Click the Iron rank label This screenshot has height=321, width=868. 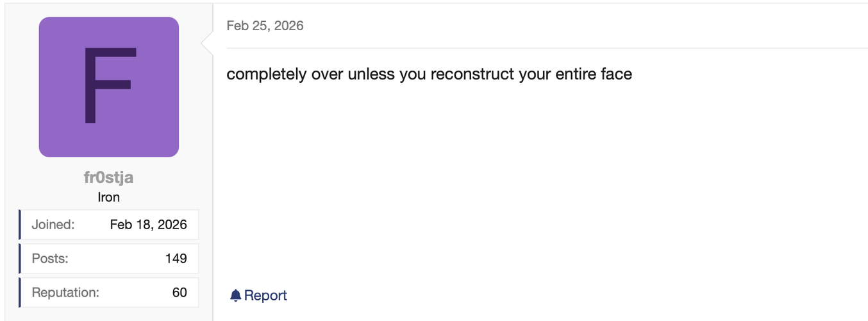(x=109, y=197)
